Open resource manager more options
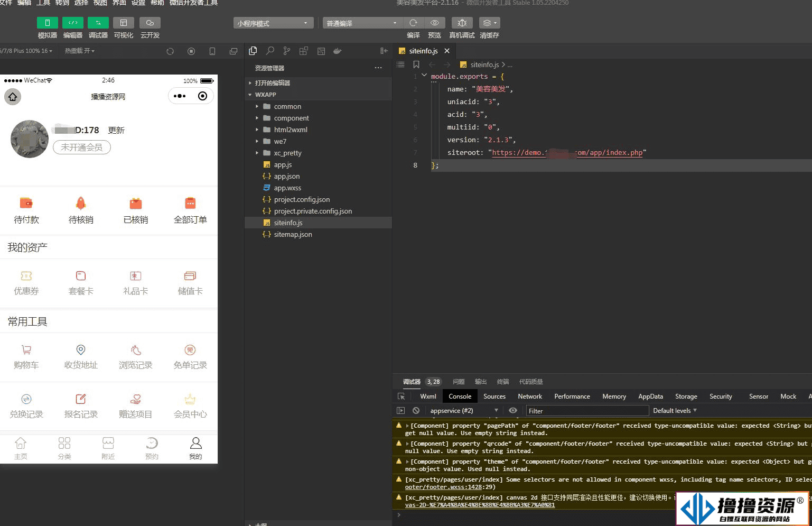The width and height of the screenshot is (812, 526). pos(378,68)
